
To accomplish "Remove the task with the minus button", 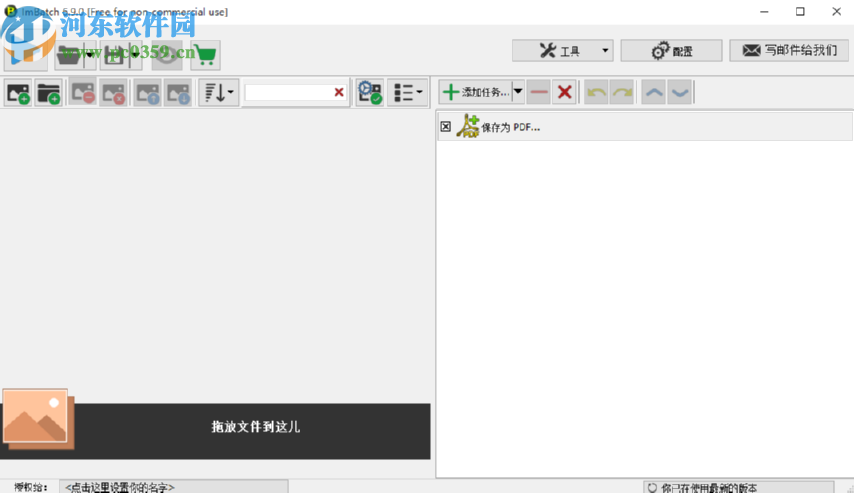I will click(x=539, y=92).
